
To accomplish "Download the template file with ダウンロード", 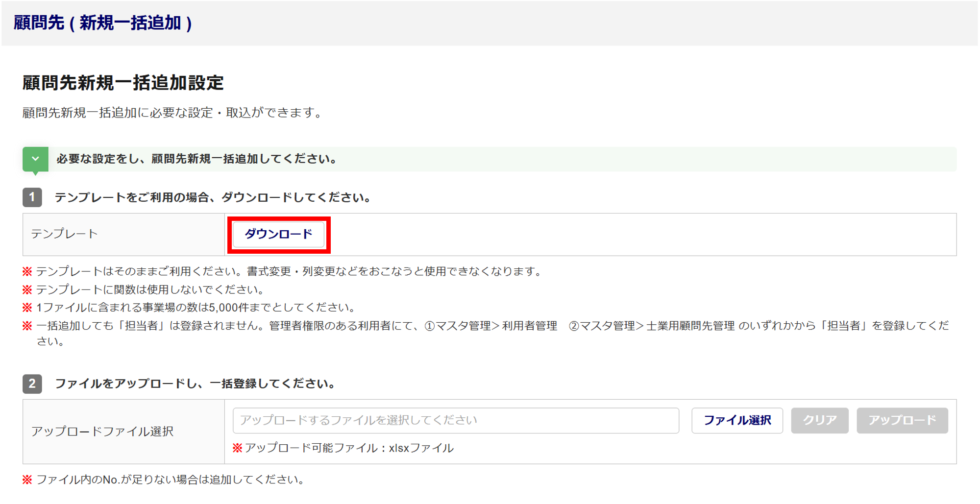I will tap(278, 234).
